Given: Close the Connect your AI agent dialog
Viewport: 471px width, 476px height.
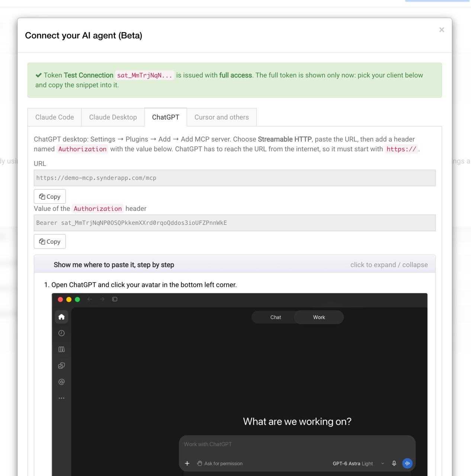Looking at the screenshot, I should (x=441, y=30).
